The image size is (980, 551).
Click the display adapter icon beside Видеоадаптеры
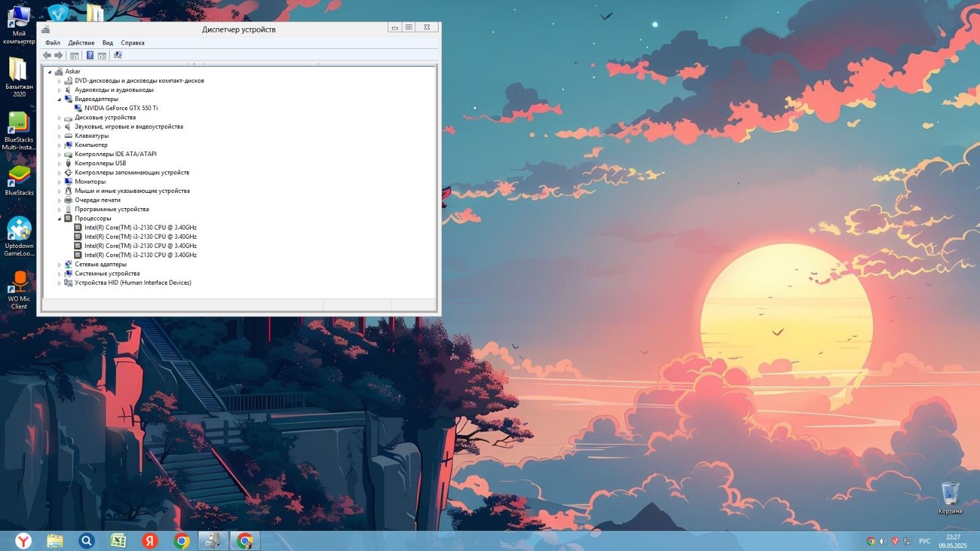tap(68, 99)
